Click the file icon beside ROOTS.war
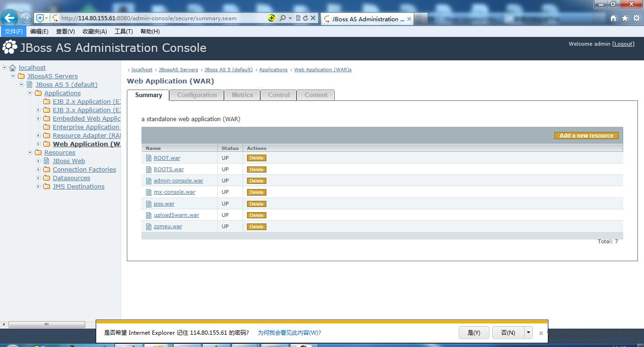 (x=149, y=169)
